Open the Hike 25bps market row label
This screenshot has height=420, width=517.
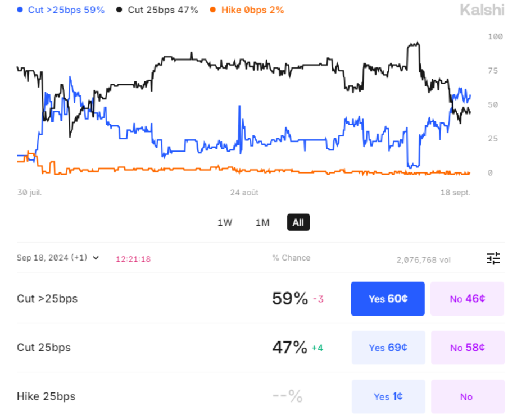point(46,396)
